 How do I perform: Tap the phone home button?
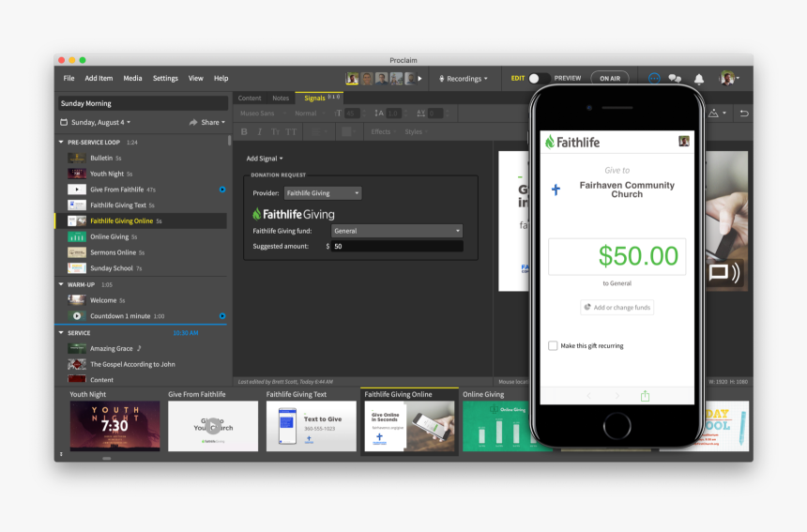[x=617, y=425]
